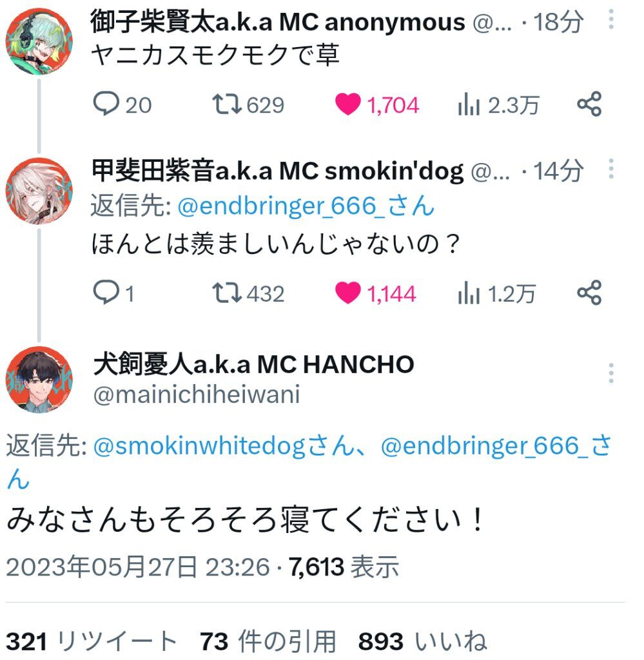Open @smokinwhitedog mention link
Image resolution: width=644 pixels, height=660 pixels.
224,446
